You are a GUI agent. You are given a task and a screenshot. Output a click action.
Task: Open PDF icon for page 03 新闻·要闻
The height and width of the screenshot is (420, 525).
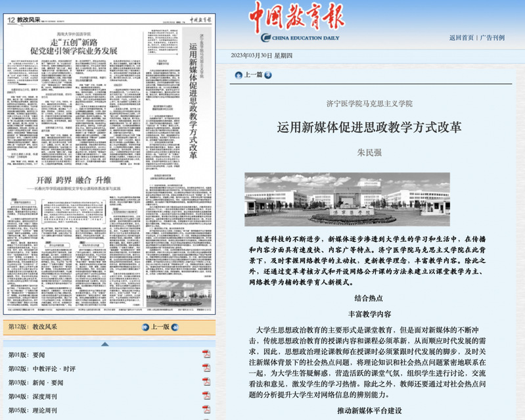pos(206,382)
